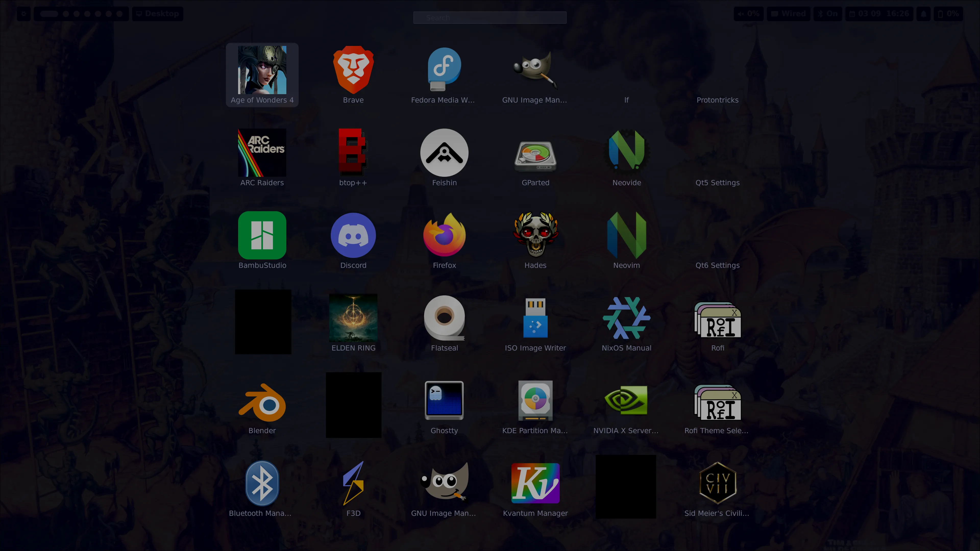Open Blender
This screenshot has width=980, height=551.
click(x=262, y=400)
